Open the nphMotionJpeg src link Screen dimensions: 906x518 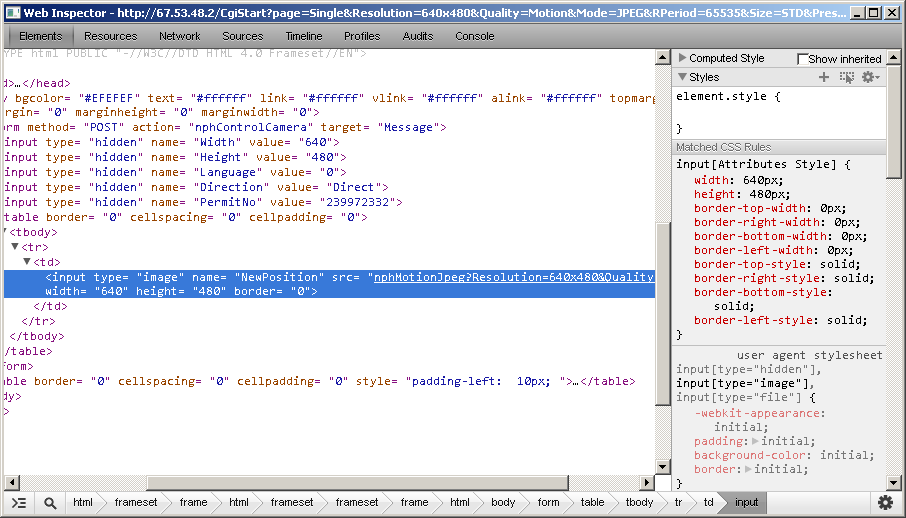coord(514,277)
